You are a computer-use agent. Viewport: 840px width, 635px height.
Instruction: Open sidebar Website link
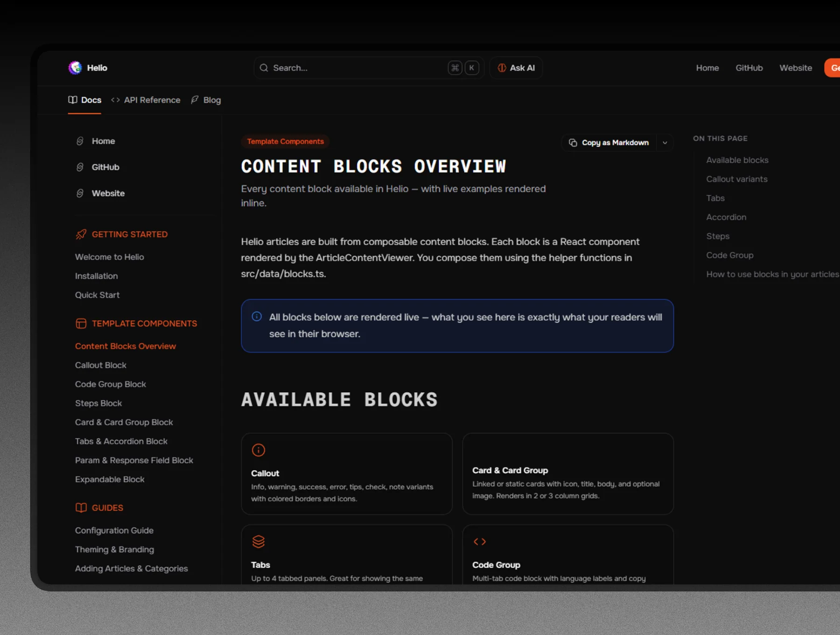click(108, 193)
